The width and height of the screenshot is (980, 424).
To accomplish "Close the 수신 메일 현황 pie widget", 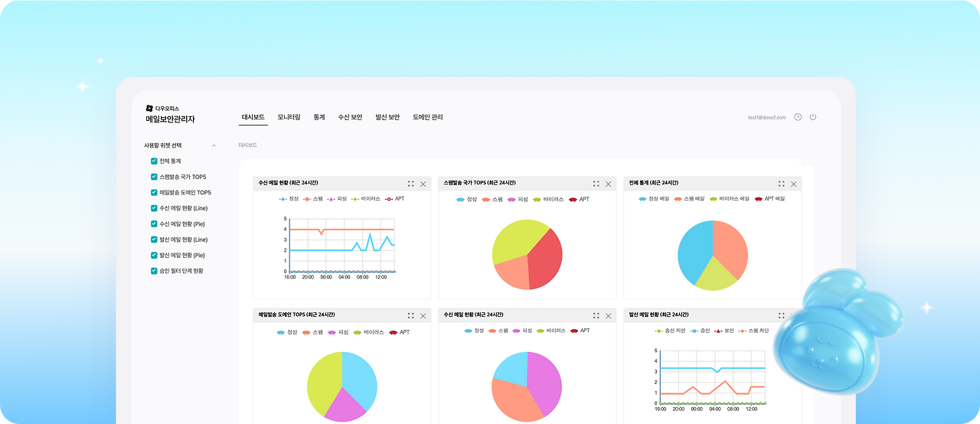I will [608, 315].
